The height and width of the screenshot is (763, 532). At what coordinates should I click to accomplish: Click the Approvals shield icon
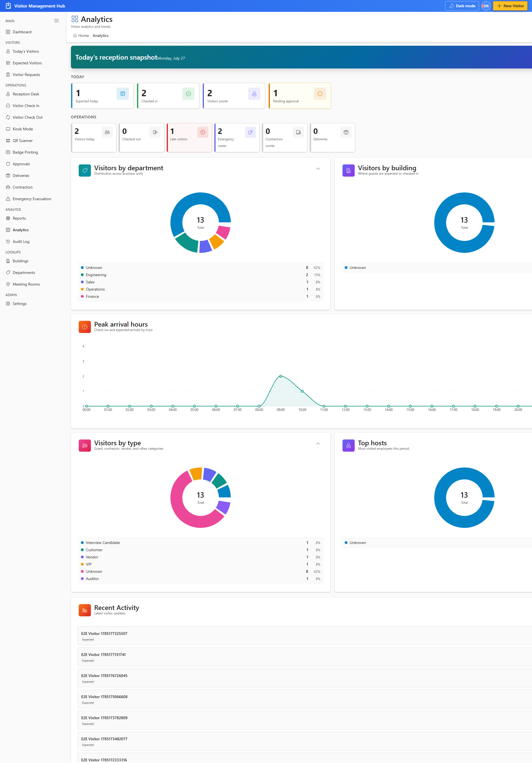(8, 164)
